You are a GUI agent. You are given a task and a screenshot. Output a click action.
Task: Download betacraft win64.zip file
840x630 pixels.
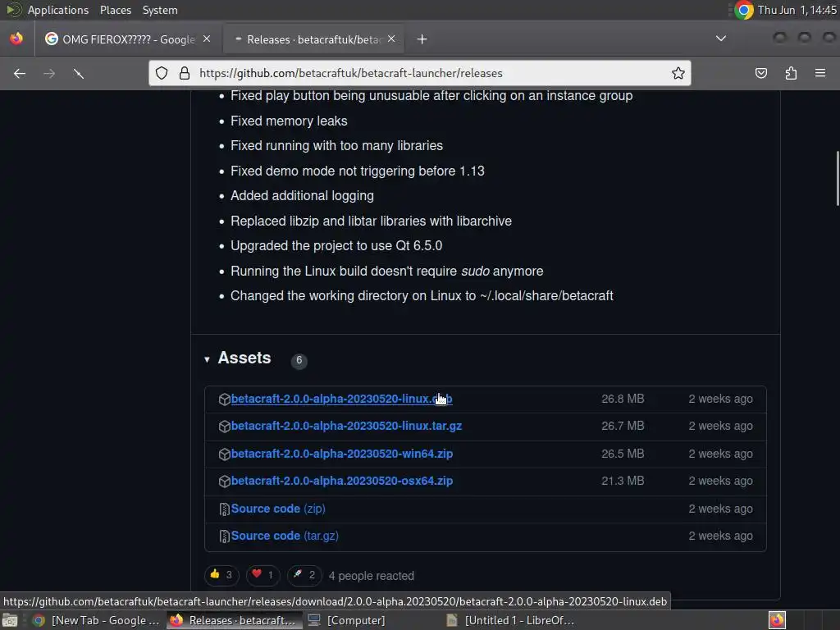click(342, 454)
